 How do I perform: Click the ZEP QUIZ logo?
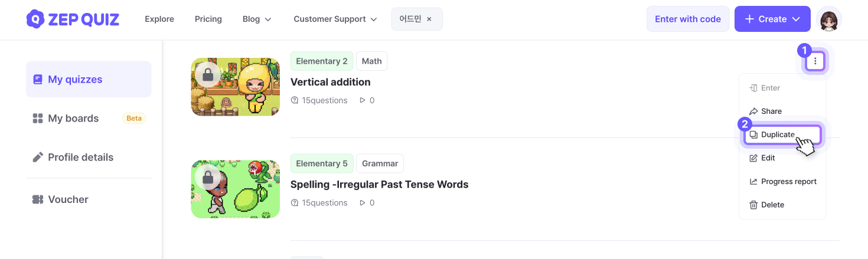point(73,19)
